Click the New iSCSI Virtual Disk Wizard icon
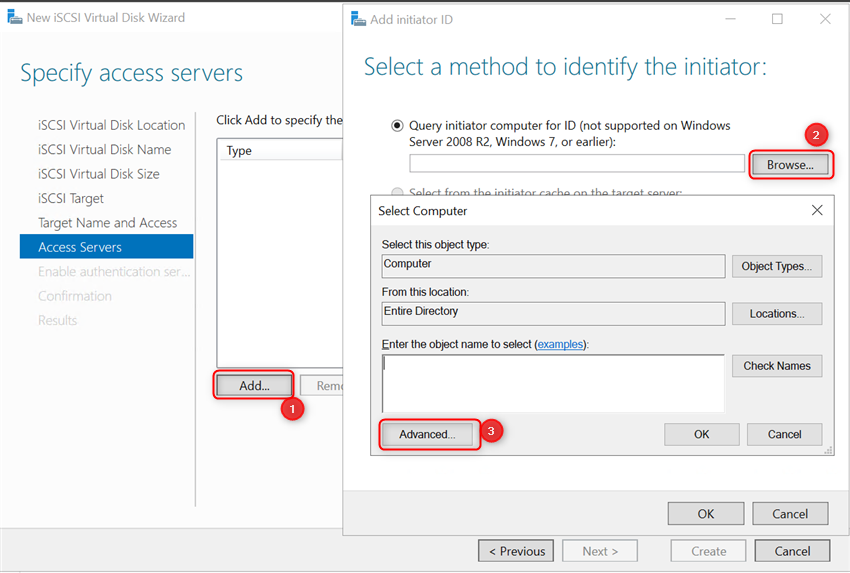Viewport: 850px width, 573px height. [x=15, y=17]
